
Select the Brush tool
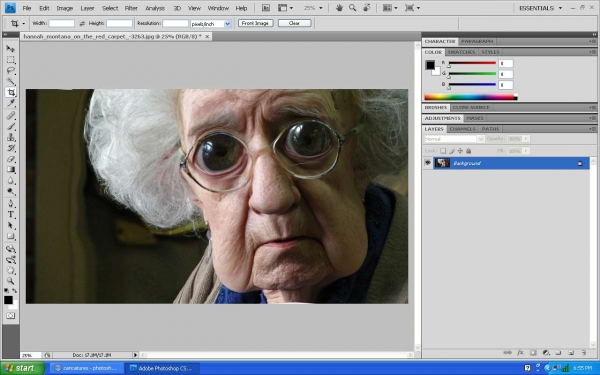(x=10, y=126)
